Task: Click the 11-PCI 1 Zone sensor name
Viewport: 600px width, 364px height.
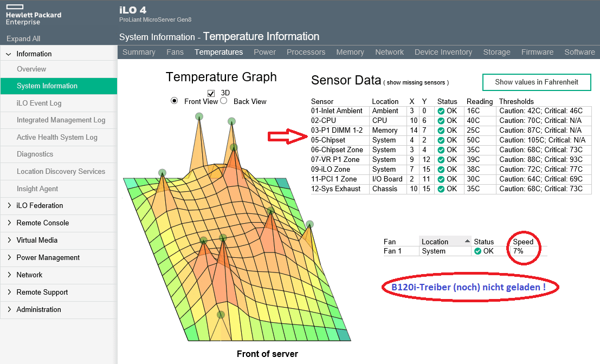Action: point(334,179)
